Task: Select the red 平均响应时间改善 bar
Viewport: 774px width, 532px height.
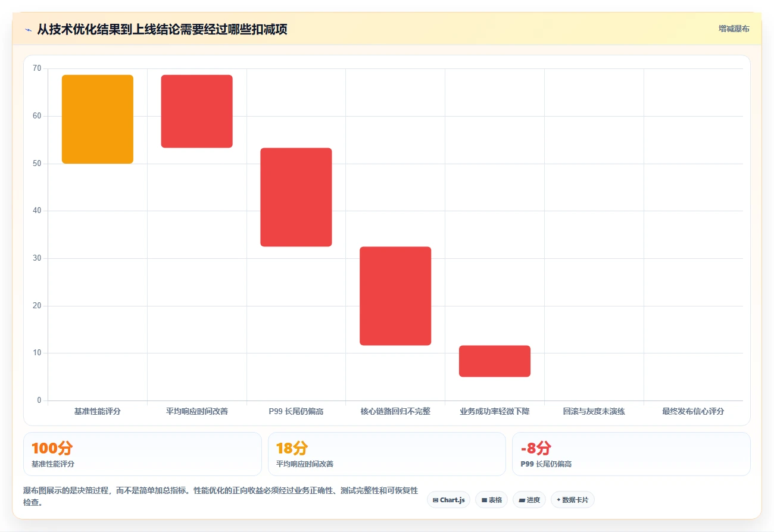Action: tap(196, 111)
